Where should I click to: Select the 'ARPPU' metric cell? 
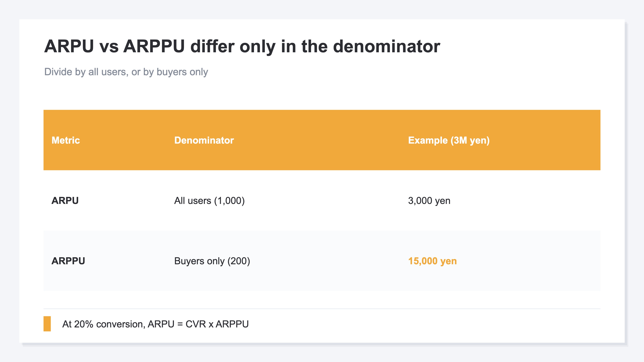[x=68, y=261]
